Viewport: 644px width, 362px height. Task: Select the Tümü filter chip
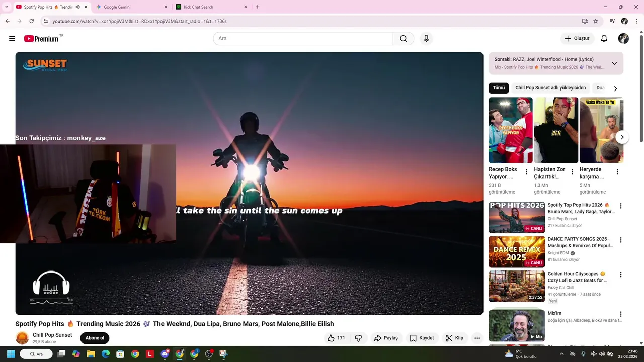pyautogui.click(x=499, y=88)
